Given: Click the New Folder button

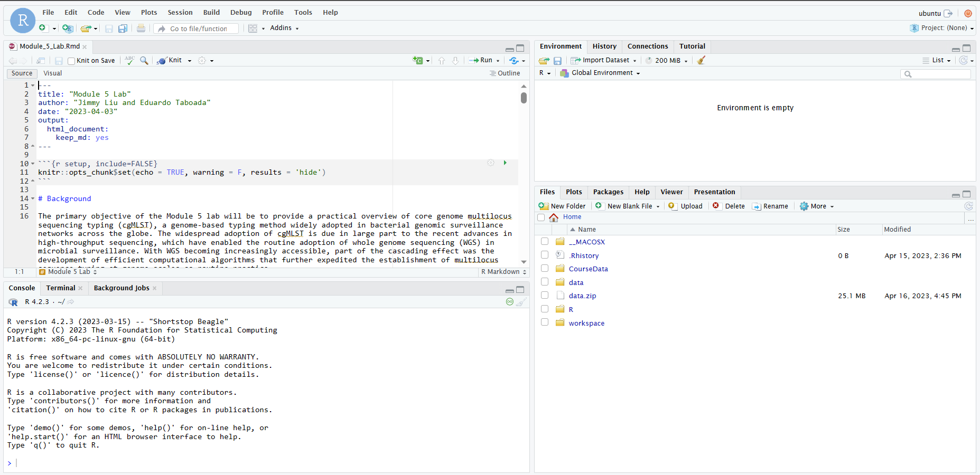Looking at the screenshot, I should (562, 206).
